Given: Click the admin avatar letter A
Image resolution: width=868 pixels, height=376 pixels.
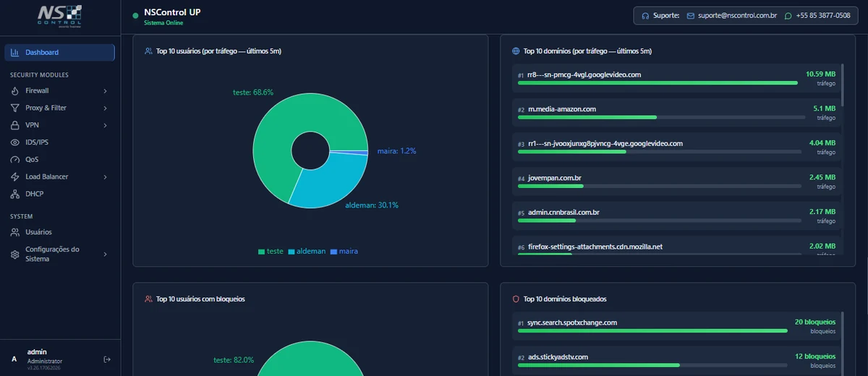Looking at the screenshot, I should (x=14, y=359).
